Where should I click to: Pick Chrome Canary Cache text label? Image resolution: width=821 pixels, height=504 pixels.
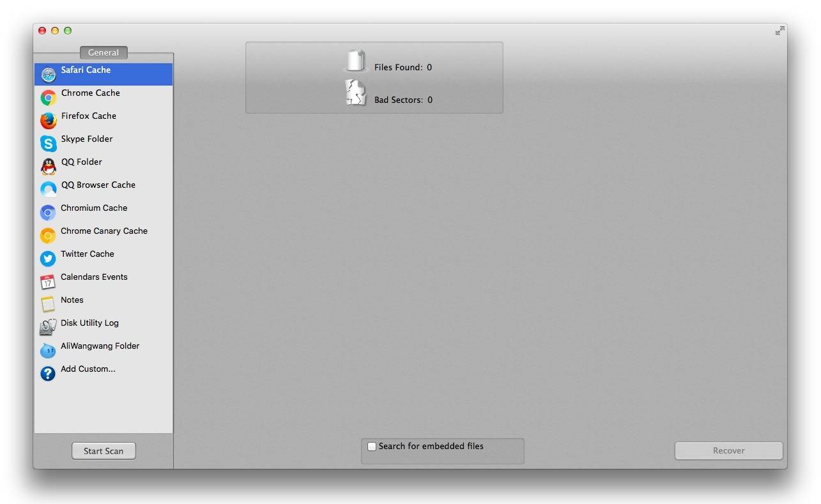tap(104, 231)
